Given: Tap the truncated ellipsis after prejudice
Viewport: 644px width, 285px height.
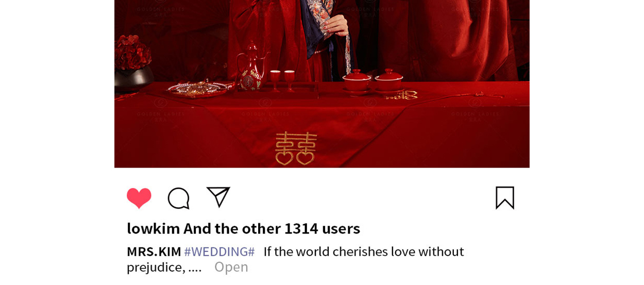Looking at the screenshot, I should tap(195, 267).
